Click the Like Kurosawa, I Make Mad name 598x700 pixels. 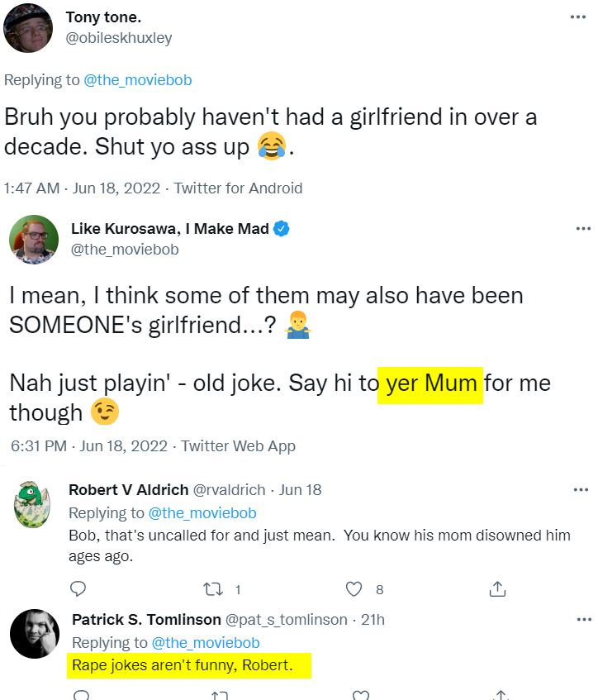[x=170, y=229]
